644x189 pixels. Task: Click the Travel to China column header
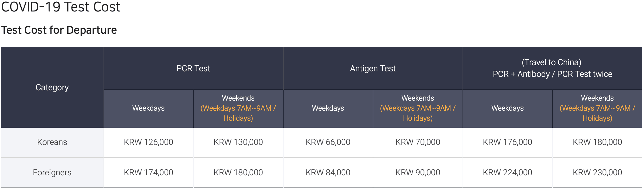click(x=552, y=68)
